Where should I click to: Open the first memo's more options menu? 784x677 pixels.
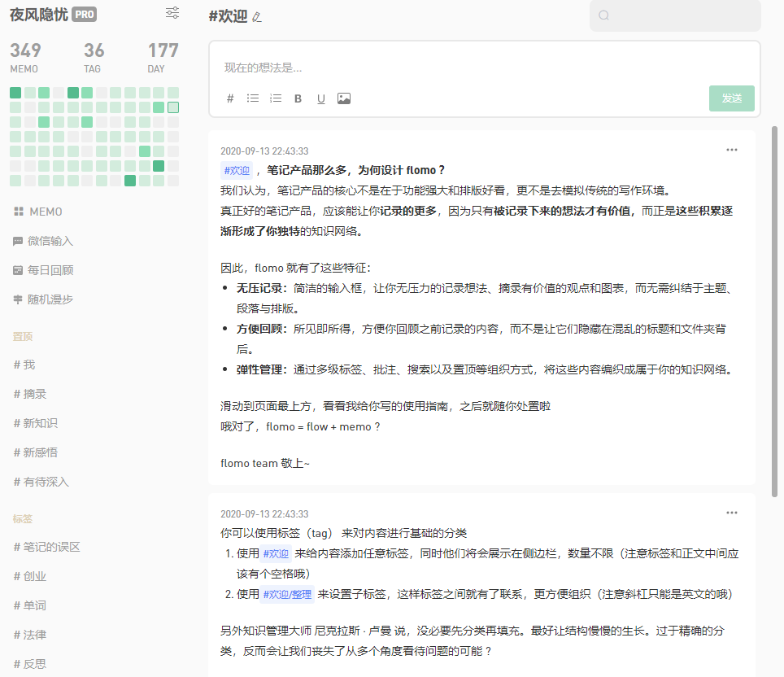pyautogui.click(x=732, y=150)
